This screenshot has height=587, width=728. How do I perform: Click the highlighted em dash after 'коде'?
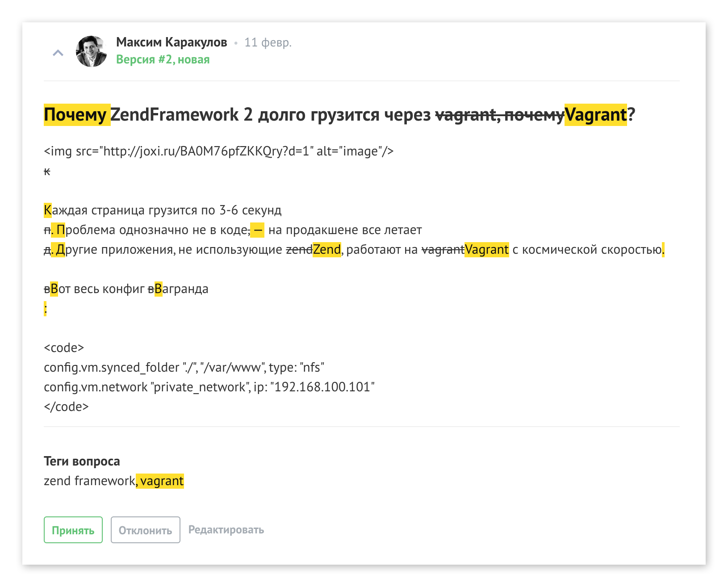258,230
